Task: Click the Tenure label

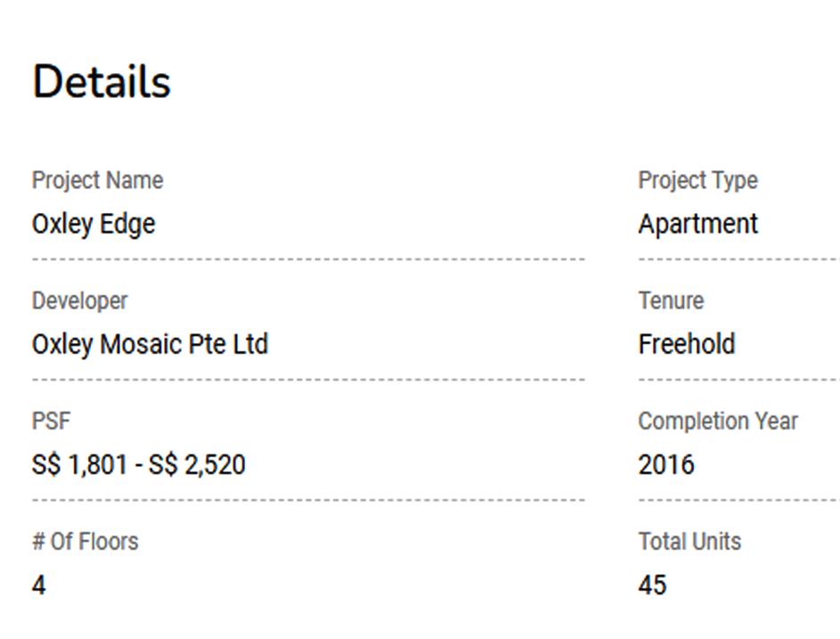Action: click(671, 300)
